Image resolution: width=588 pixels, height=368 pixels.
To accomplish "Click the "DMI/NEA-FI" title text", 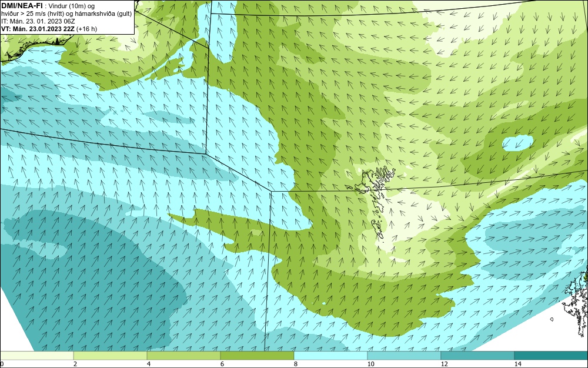I will coord(22,5).
